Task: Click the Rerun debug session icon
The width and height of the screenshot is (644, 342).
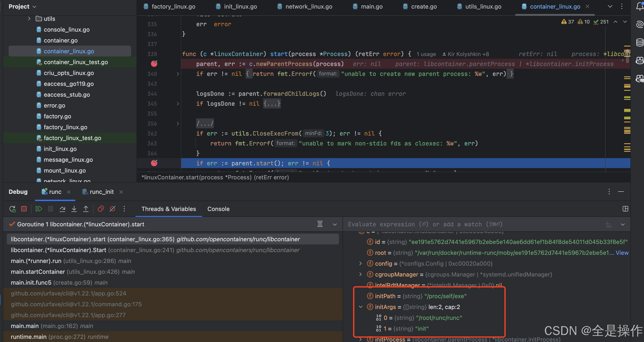Action: tap(12, 209)
